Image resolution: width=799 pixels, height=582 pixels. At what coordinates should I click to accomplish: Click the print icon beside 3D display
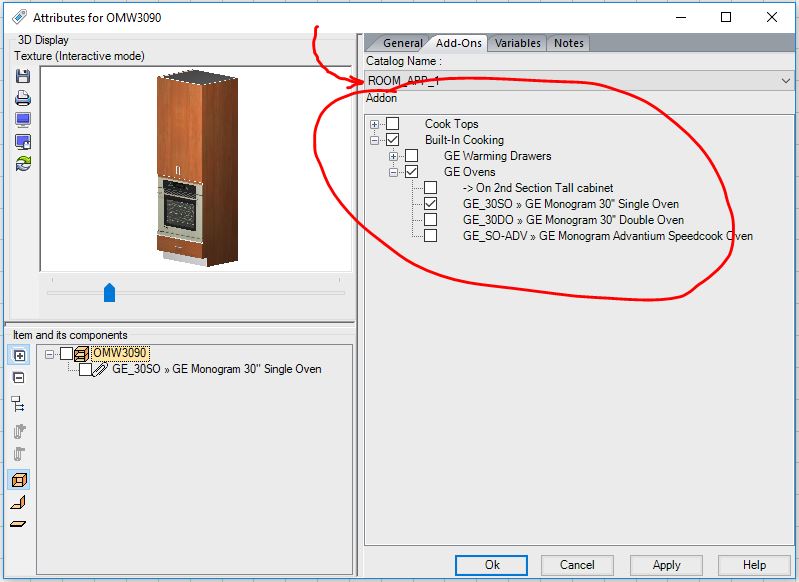[x=23, y=98]
